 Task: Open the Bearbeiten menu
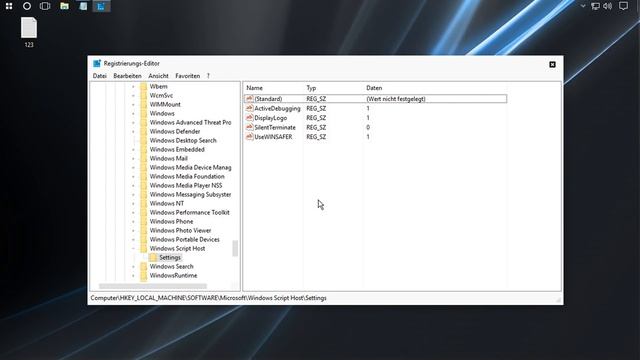click(127, 76)
